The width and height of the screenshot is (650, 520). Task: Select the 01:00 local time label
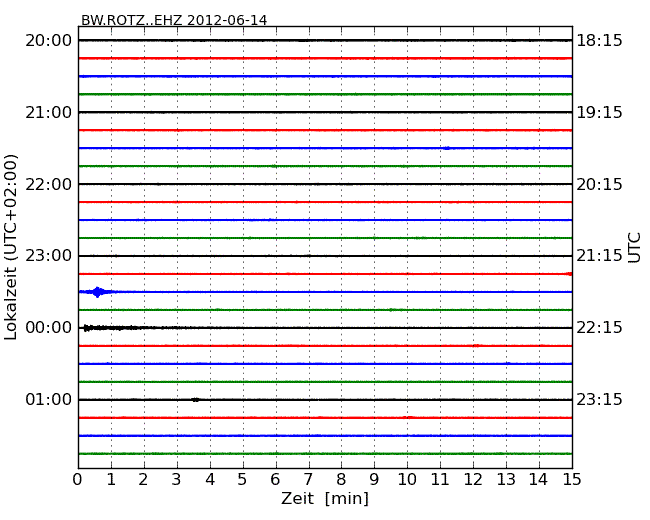click(x=49, y=399)
